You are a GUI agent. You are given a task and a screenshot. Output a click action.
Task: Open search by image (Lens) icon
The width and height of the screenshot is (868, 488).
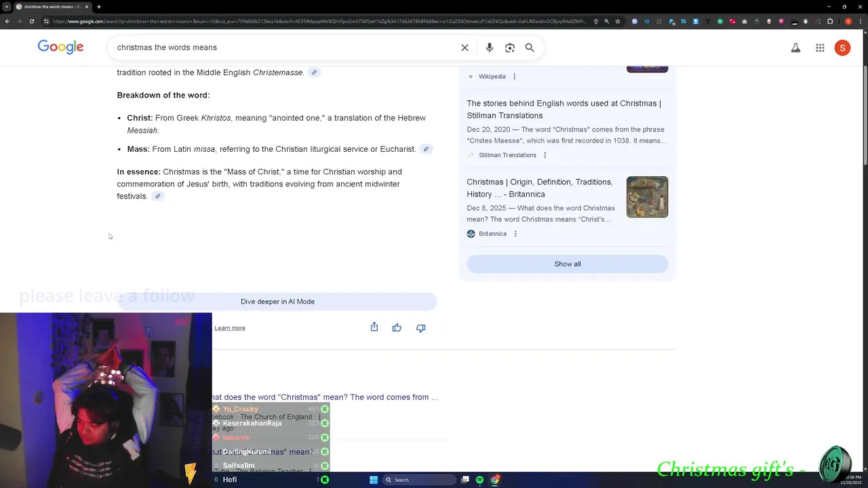[x=510, y=47]
